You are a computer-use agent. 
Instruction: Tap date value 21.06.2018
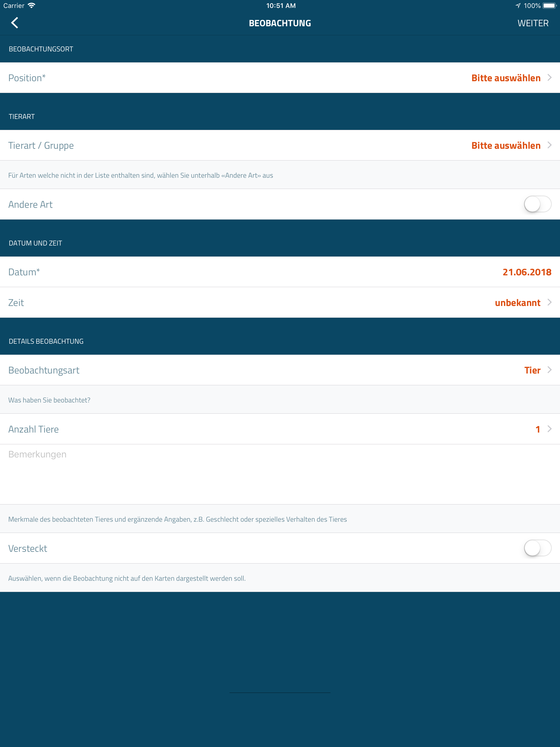click(x=527, y=272)
